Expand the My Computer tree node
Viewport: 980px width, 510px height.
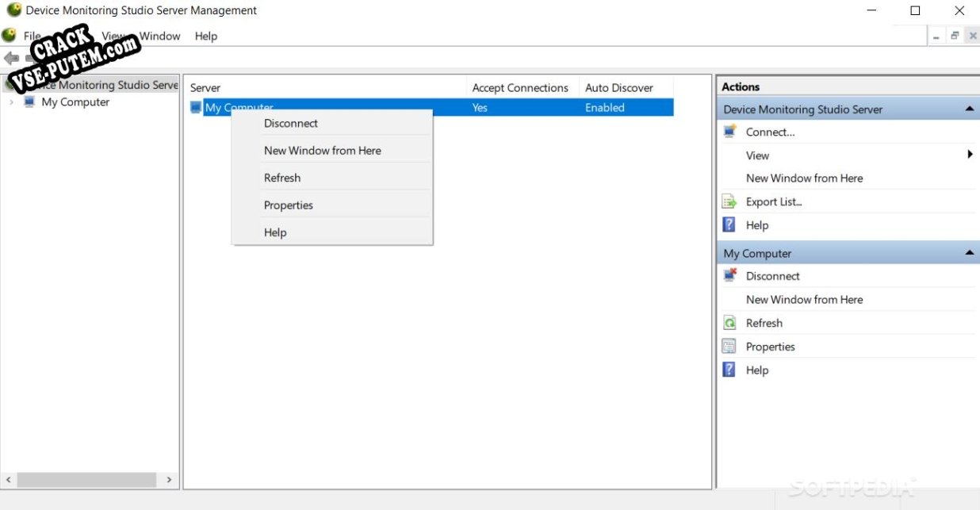(11, 102)
